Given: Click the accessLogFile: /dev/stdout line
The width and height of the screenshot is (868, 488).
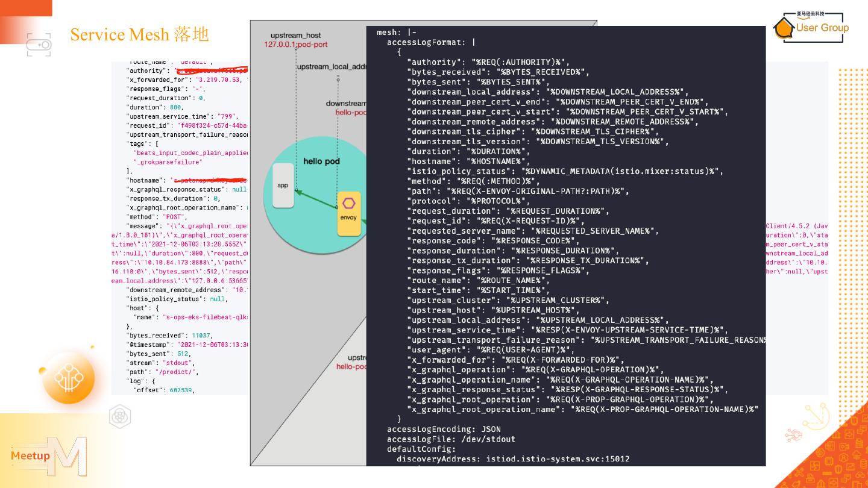Looking at the screenshot, I should click(451, 439).
